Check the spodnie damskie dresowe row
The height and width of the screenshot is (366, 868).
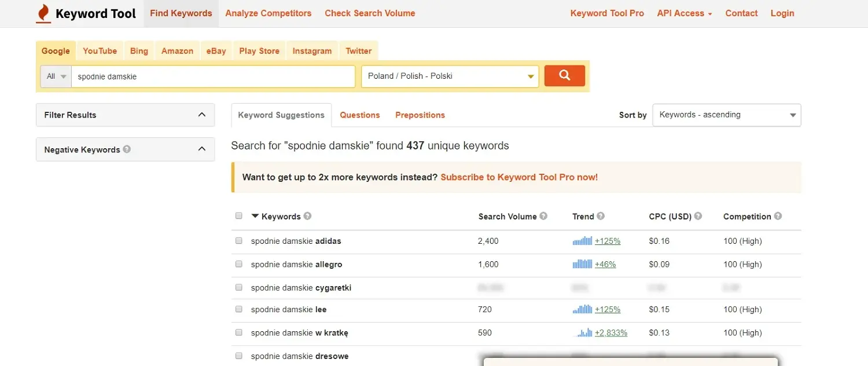coord(239,356)
